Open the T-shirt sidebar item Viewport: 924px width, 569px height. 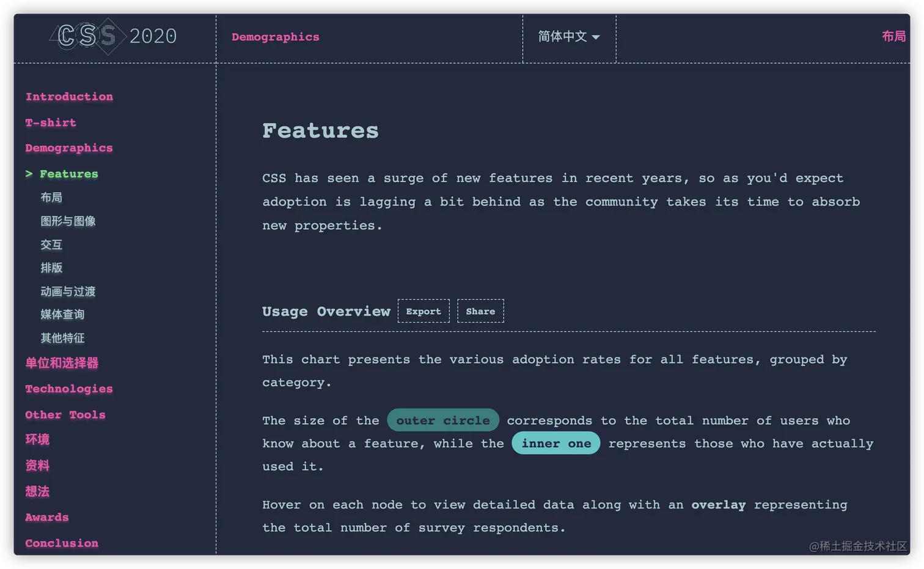tap(51, 123)
